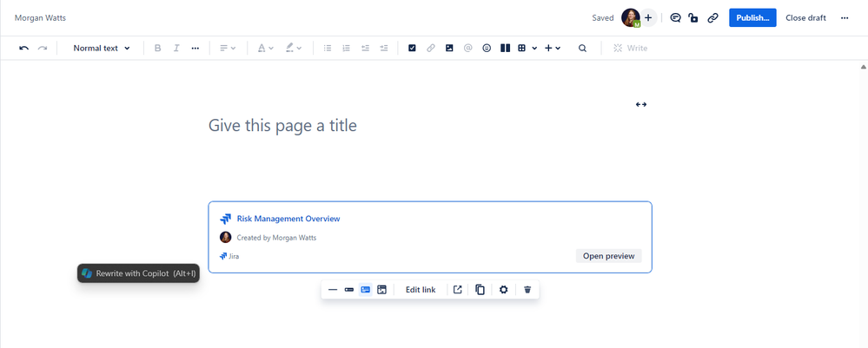Image resolution: width=868 pixels, height=348 pixels.
Task: Insert a bullet list
Action: [328, 48]
